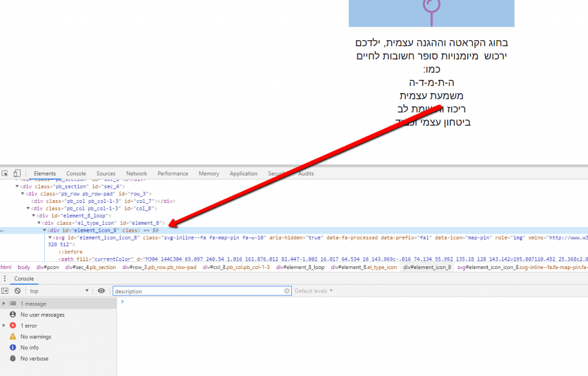Open the top context dropdown
This screenshot has width=588, height=376.
click(59, 291)
